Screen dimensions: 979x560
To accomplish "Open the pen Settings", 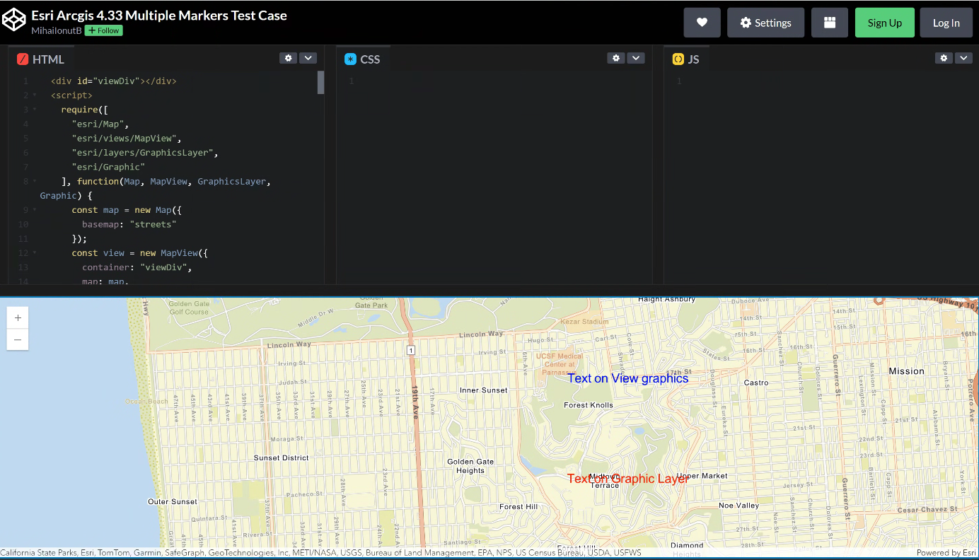I will (x=765, y=23).
